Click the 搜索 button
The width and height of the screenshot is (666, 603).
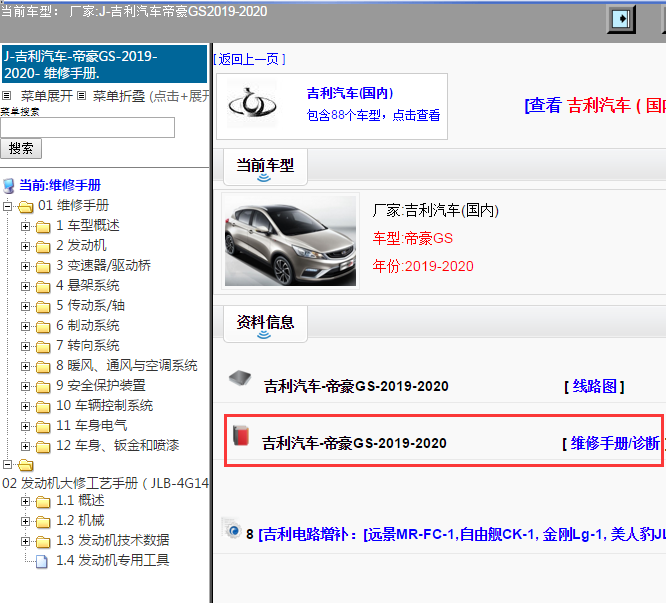[21, 149]
